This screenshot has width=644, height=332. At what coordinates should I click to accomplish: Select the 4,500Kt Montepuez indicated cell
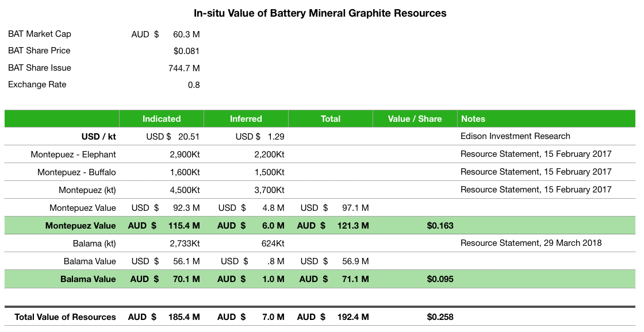[x=185, y=190]
